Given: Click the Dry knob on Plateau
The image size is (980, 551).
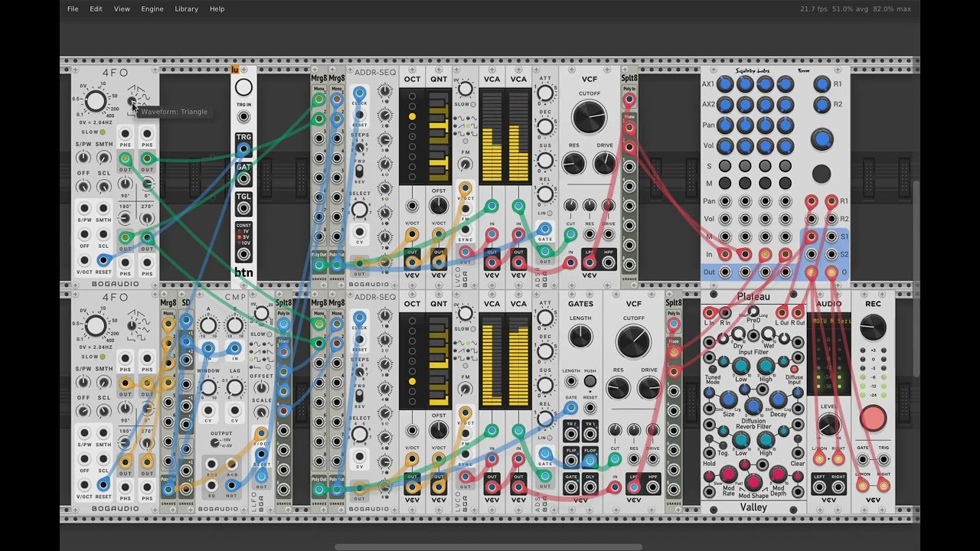Looking at the screenshot, I should point(738,334).
